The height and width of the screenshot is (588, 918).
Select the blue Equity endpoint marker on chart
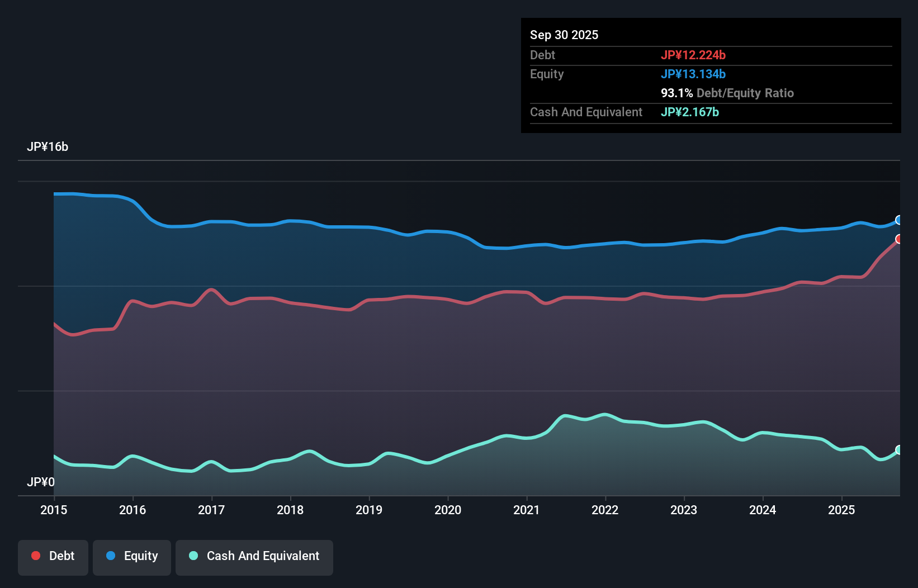tap(898, 220)
